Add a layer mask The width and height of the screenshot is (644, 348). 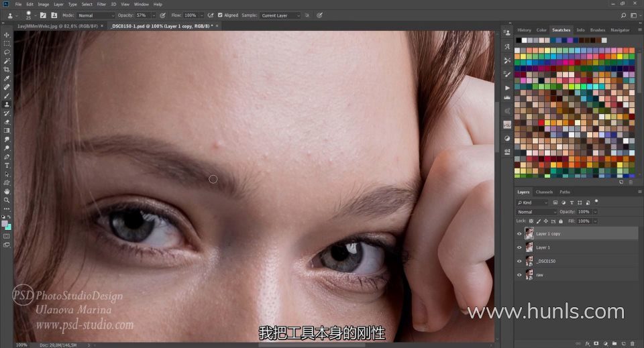click(x=596, y=343)
